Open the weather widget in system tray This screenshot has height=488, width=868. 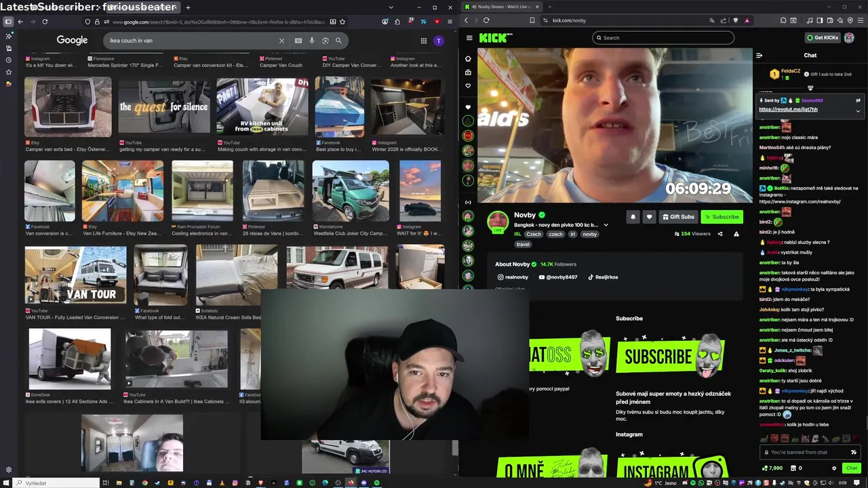[662, 483]
